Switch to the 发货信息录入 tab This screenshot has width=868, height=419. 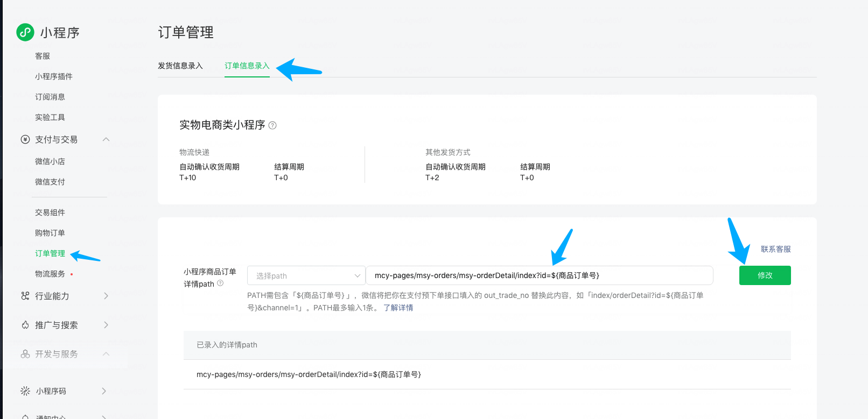(180, 66)
